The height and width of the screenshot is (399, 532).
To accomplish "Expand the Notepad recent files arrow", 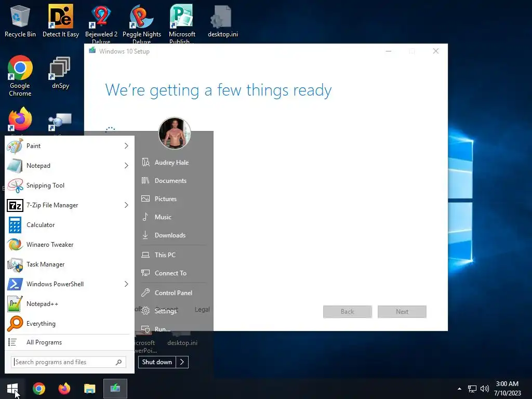I will pyautogui.click(x=126, y=166).
